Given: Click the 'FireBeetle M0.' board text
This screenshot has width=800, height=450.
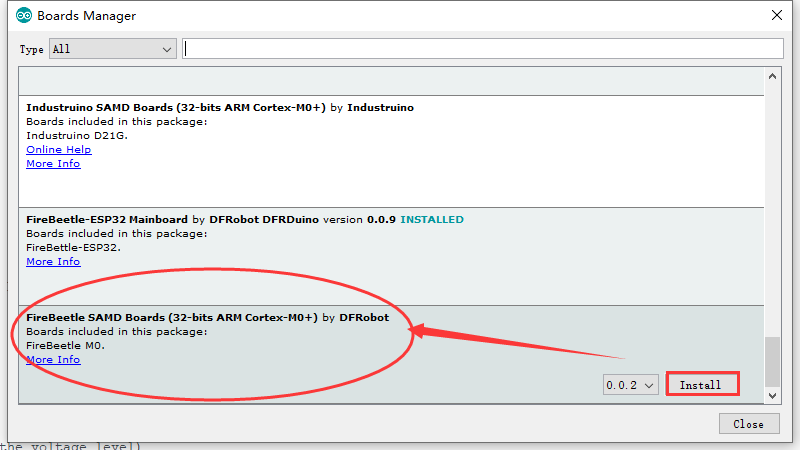Looking at the screenshot, I should pyautogui.click(x=65, y=345).
